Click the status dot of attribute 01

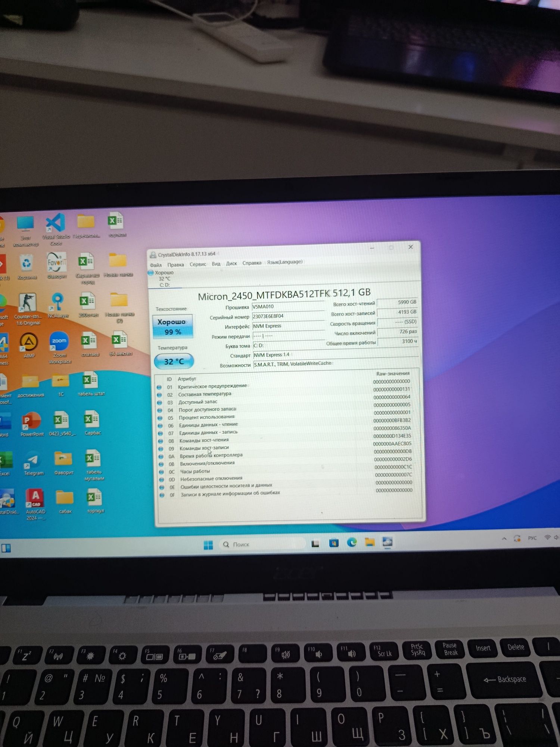pyautogui.click(x=159, y=387)
